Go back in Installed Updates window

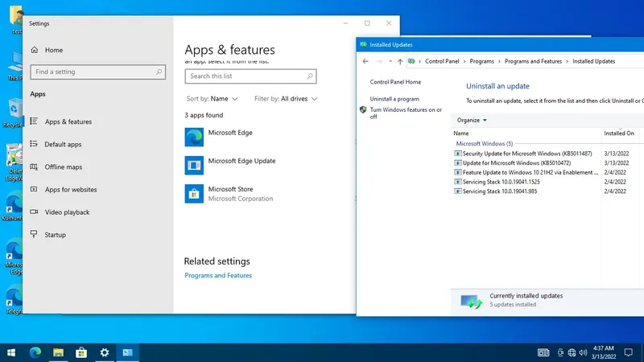365,61
